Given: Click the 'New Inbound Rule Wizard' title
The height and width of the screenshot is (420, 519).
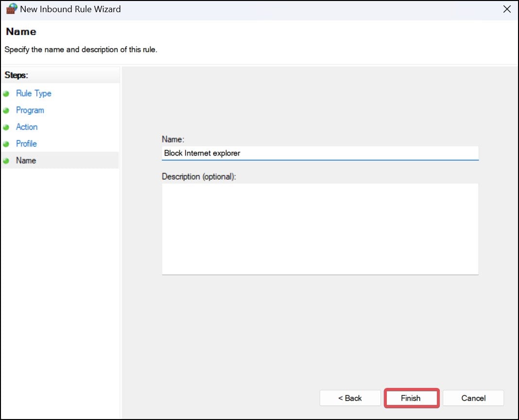Looking at the screenshot, I should point(70,9).
